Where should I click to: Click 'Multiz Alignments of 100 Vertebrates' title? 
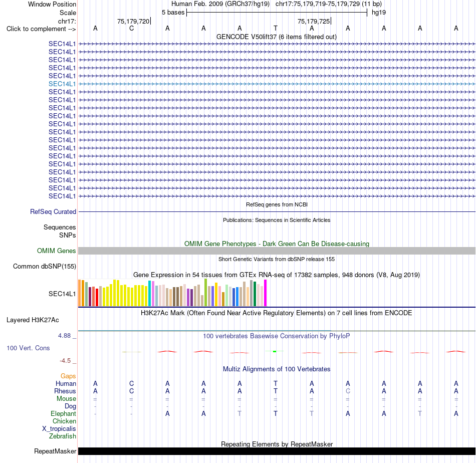click(277, 369)
